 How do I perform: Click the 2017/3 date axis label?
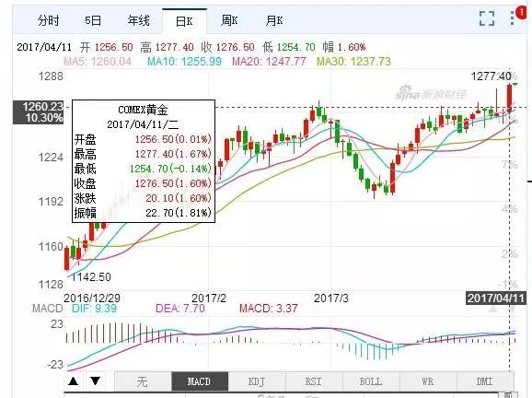pyautogui.click(x=330, y=298)
